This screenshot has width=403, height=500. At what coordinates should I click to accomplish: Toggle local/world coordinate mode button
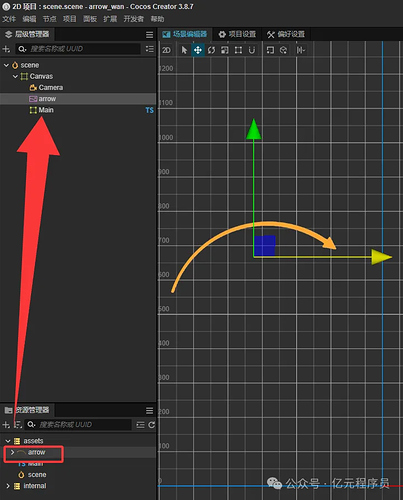click(283, 50)
